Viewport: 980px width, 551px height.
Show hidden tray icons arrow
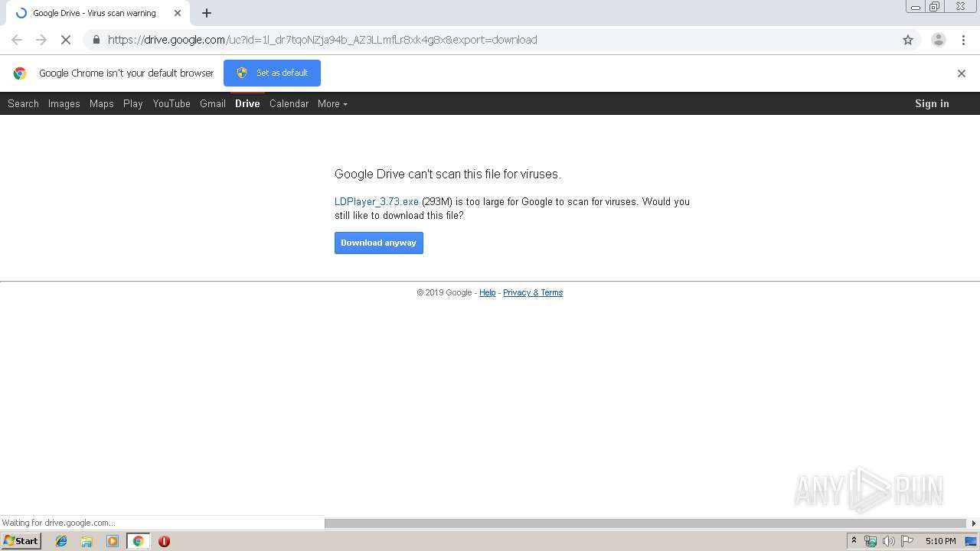tap(854, 541)
